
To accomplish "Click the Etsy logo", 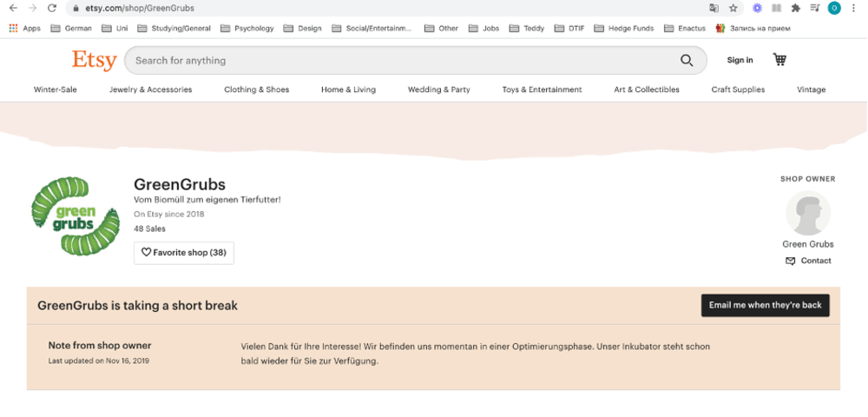I will (94, 60).
